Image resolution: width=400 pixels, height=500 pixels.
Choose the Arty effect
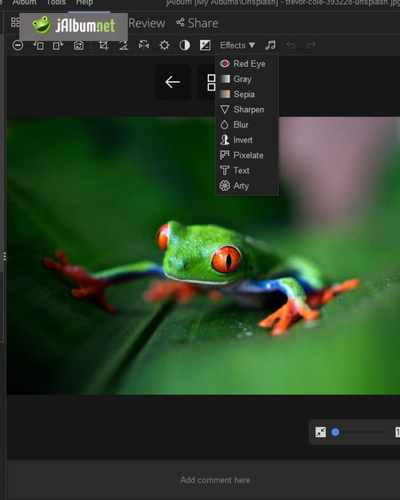[x=247, y=186]
